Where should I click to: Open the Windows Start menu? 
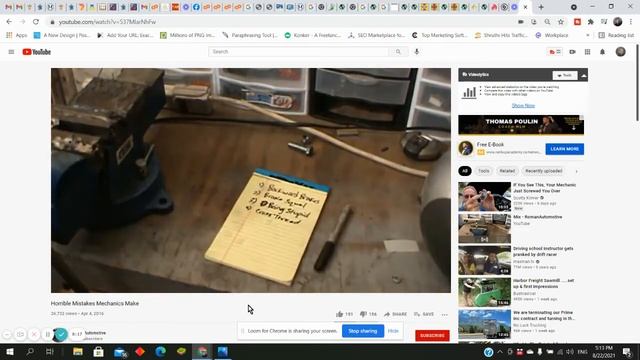(10, 351)
